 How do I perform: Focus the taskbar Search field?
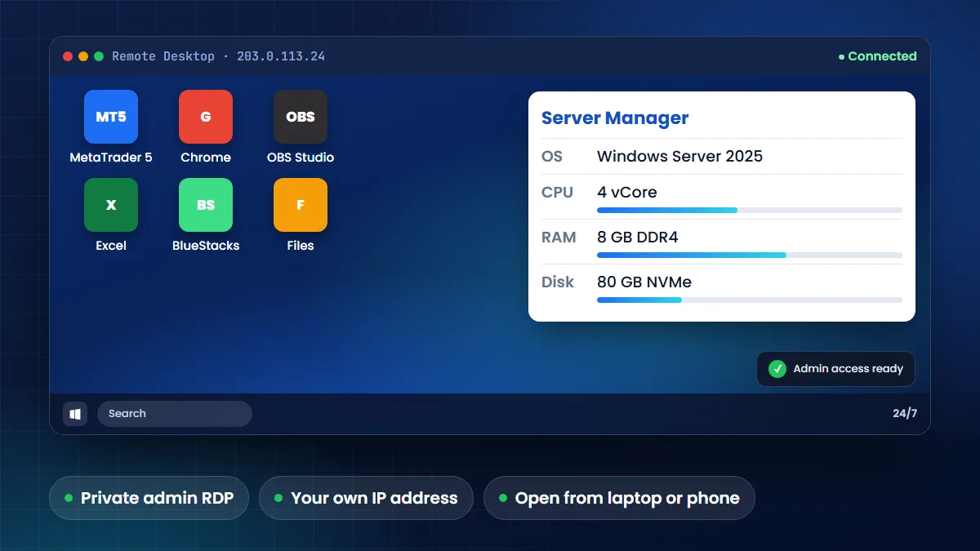tap(175, 414)
